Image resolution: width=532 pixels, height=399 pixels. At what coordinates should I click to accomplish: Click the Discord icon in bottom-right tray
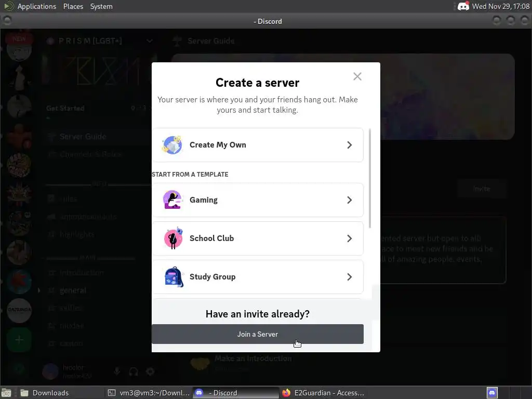click(492, 393)
